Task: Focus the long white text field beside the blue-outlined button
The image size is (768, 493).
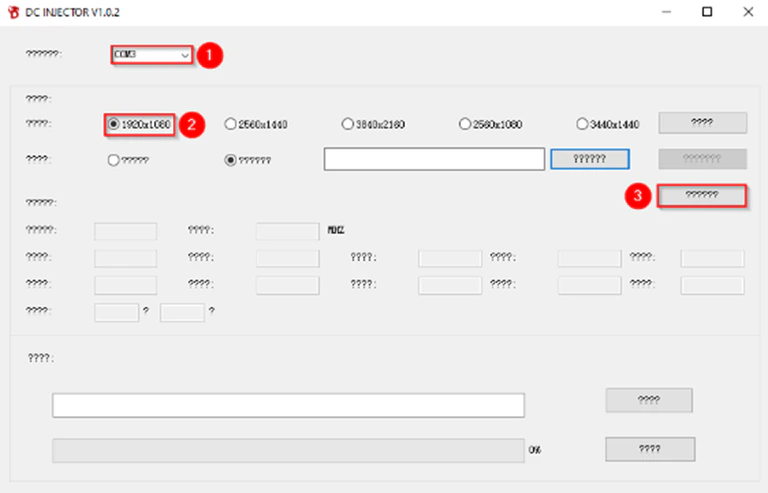Action: (x=434, y=159)
